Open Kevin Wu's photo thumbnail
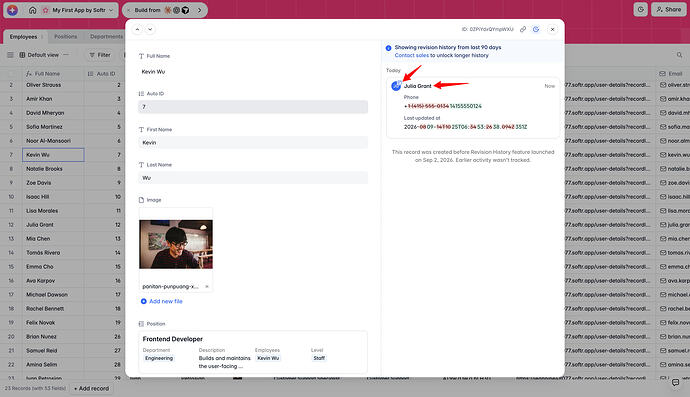 (x=176, y=244)
